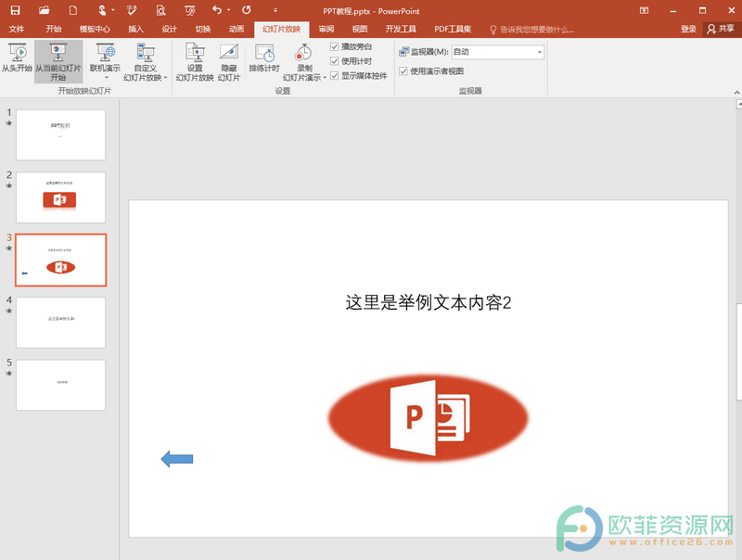The width and height of the screenshot is (742, 560).
Task: Select slide 2 thumbnail
Action: (x=60, y=197)
